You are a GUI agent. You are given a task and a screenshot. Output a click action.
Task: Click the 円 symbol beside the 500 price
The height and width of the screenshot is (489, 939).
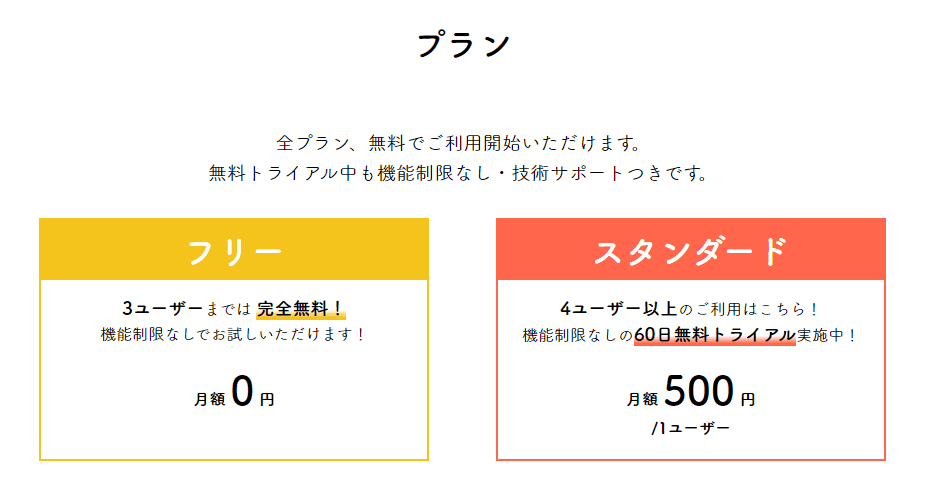(748, 399)
